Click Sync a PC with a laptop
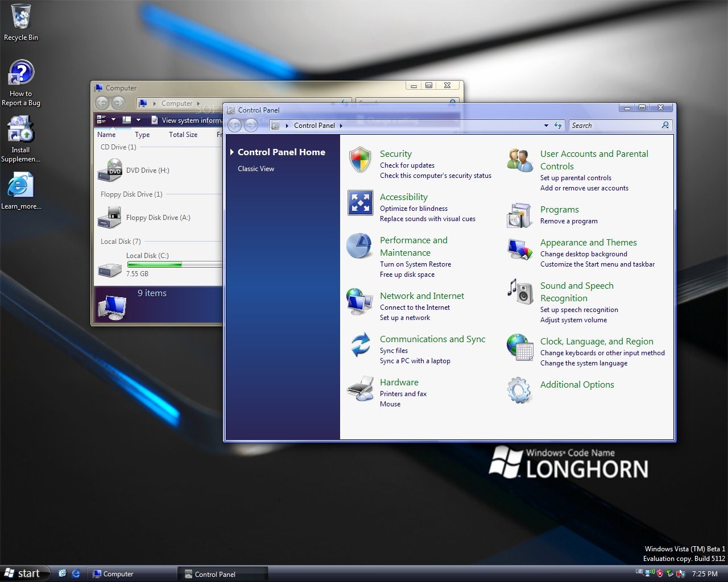This screenshot has height=582, width=728. click(415, 361)
